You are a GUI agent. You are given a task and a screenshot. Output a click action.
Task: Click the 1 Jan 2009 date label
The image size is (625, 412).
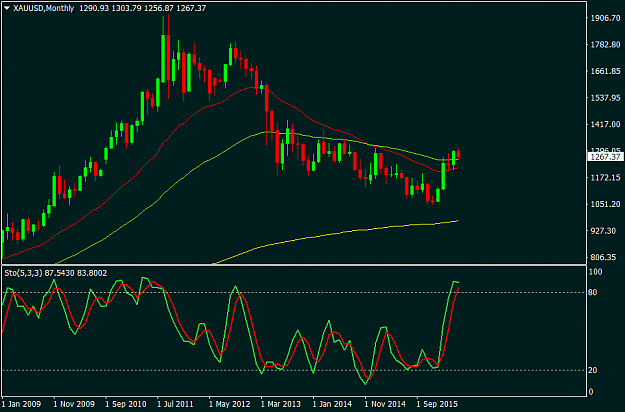pyautogui.click(x=22, y=404)
